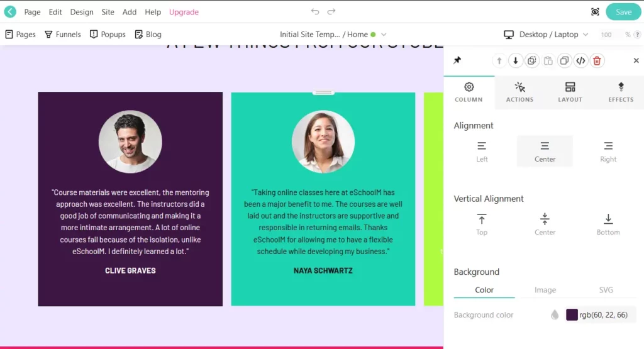Click the zoom help question icon
This screenshot has width=644, height=349.
638,35
